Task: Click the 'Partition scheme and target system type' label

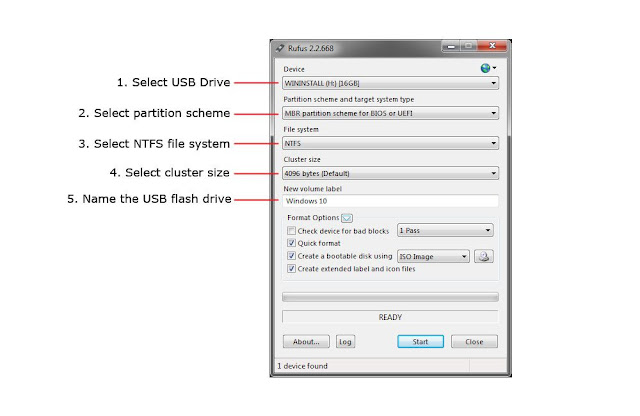Action: (349, 99)
